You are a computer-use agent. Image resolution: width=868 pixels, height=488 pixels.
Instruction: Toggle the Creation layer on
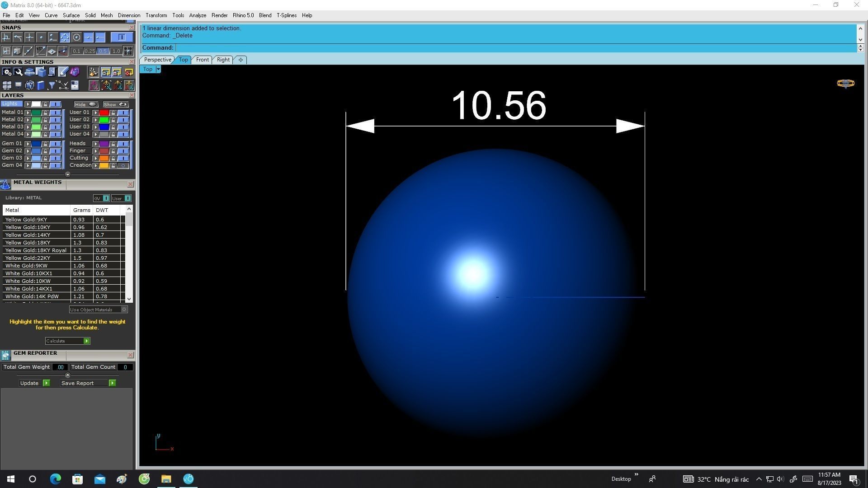(123, 165)
